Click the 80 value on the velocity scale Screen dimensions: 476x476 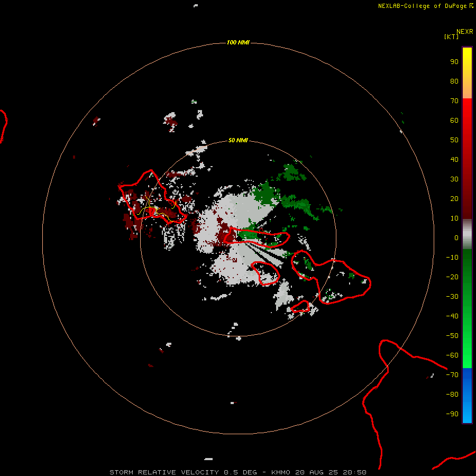(x=454, y=81)
